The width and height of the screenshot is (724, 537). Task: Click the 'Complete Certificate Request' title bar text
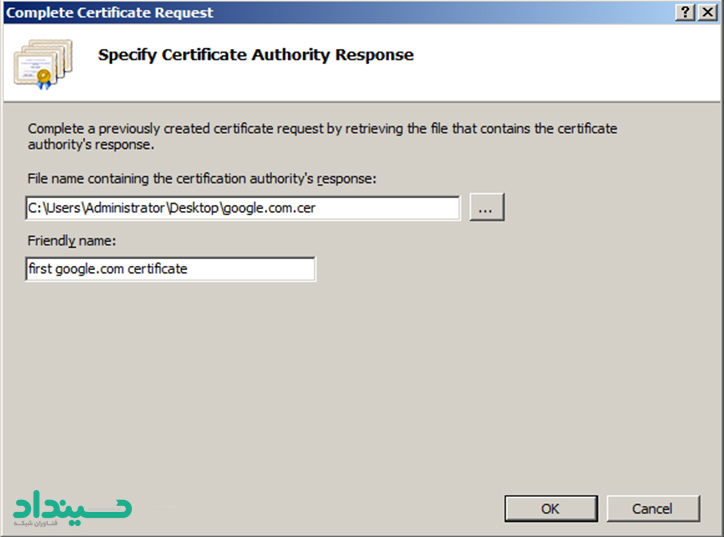109,12
